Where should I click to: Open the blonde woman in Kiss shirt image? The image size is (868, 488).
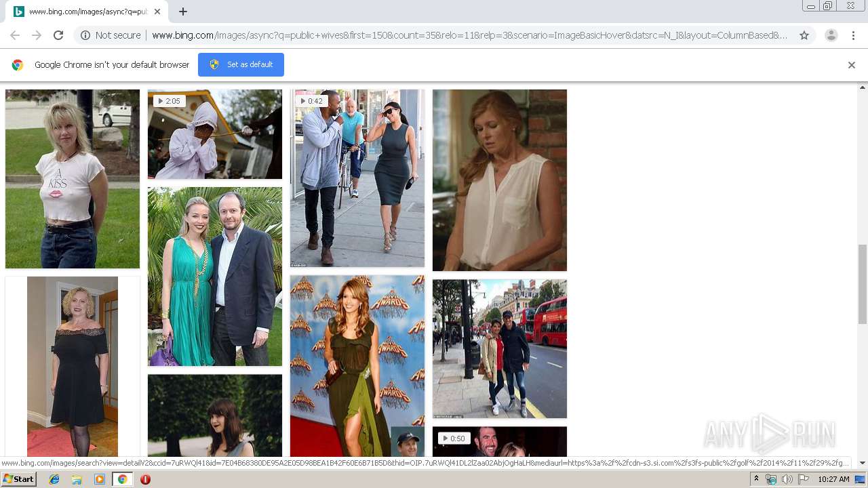pyautogui.click(x=73, y=179)
